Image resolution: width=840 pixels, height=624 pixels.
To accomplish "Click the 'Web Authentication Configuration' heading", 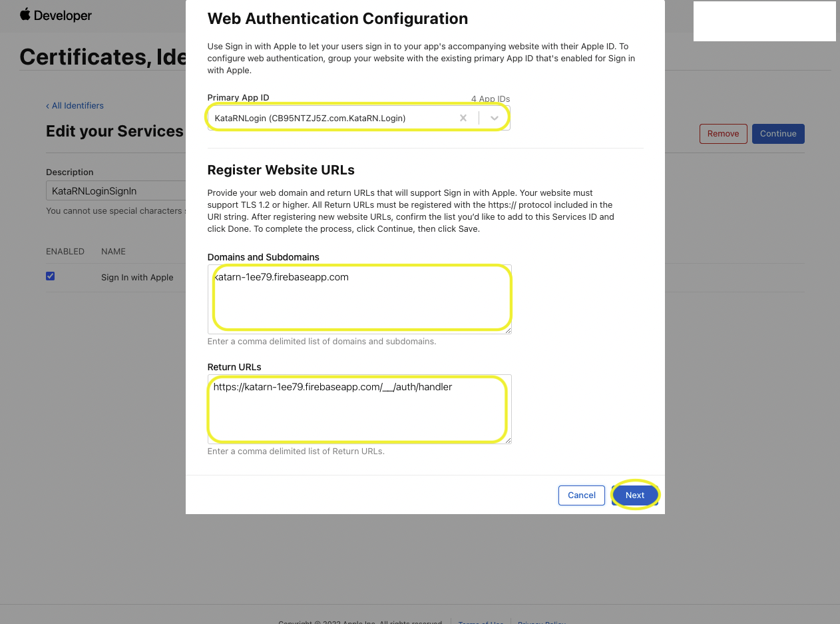I will 337,19.
